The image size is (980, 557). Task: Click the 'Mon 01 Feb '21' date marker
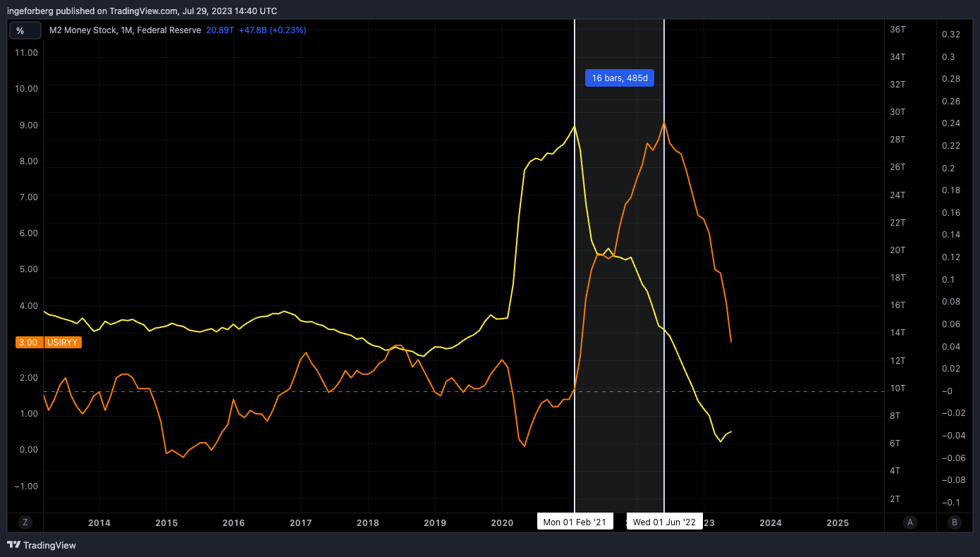575,522
